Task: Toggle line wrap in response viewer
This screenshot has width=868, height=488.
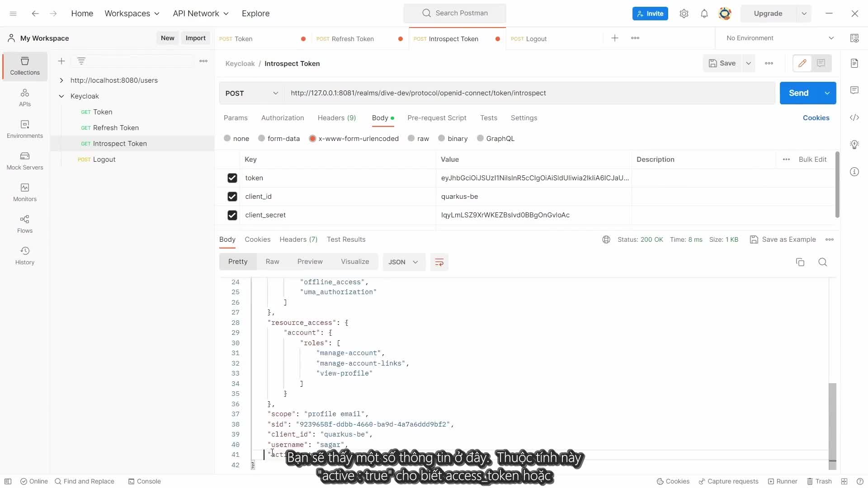Action: point(439,262)
